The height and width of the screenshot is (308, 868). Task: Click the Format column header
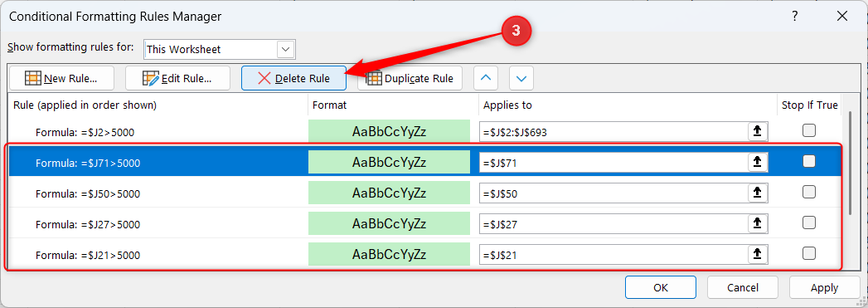[x=393, y=105]
